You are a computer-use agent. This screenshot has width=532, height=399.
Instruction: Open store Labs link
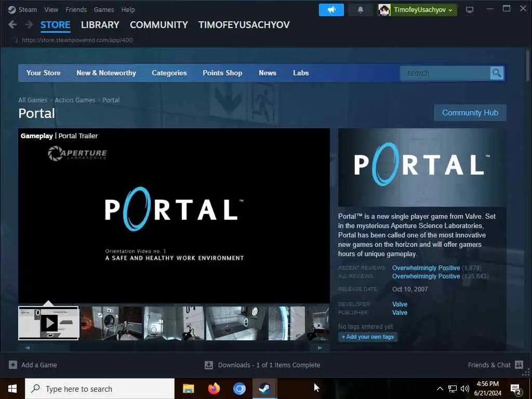pos(301,73)
